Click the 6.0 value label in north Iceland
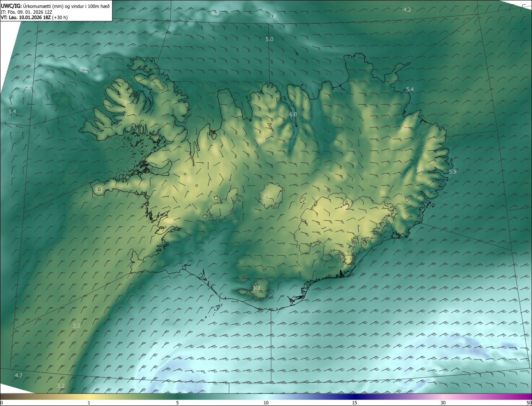532x406 pixels. click(293, 114)
